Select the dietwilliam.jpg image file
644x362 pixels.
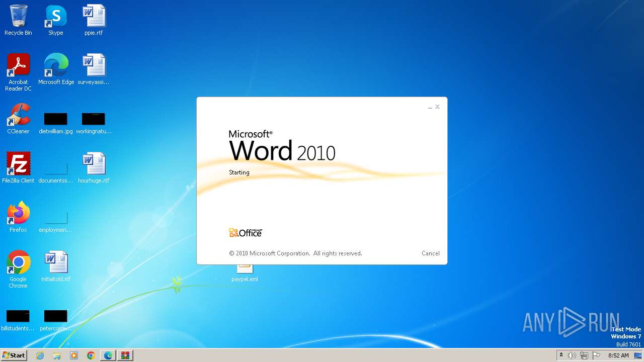[56, 123]
